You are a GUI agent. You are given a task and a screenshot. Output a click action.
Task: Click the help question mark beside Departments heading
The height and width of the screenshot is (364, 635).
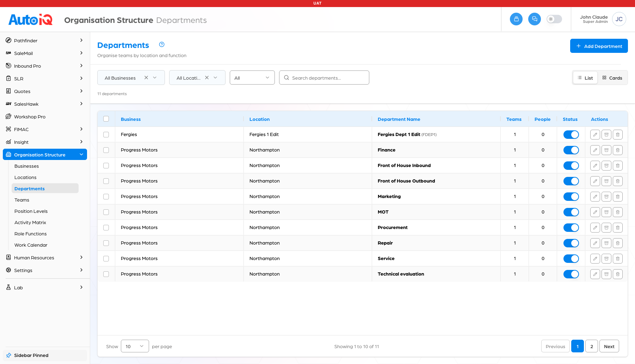162,44
